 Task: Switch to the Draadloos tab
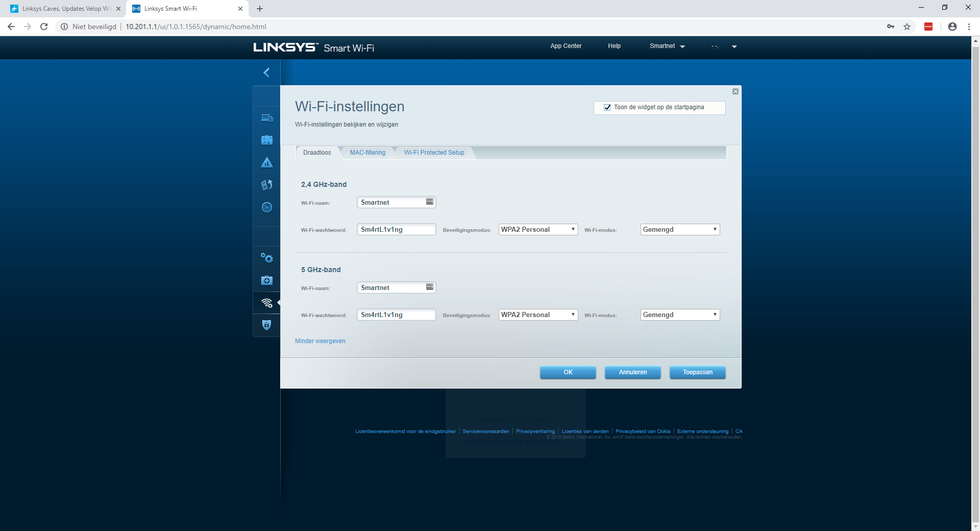point(317,153)
